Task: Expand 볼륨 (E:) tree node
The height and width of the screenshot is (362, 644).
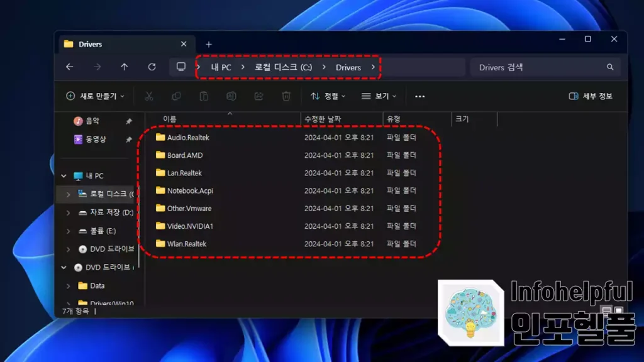Action: 68,231
